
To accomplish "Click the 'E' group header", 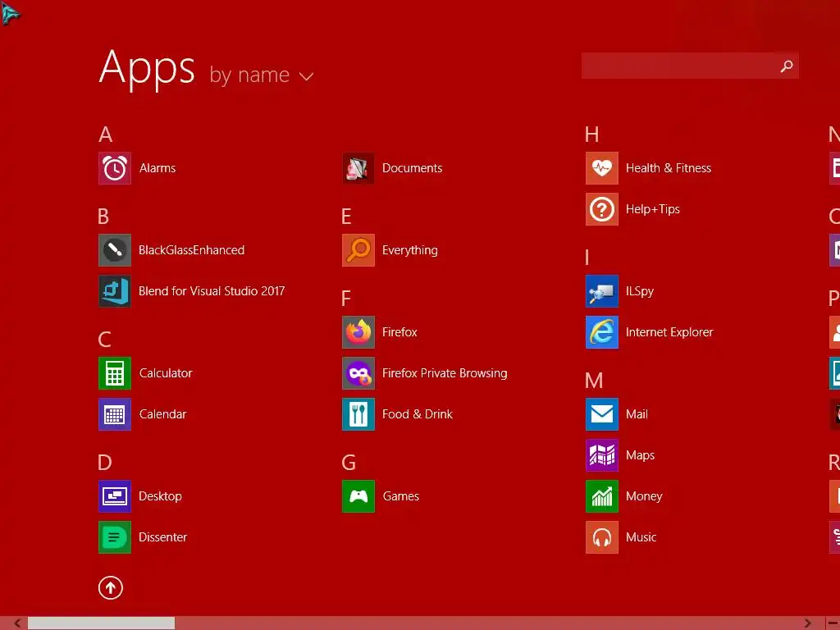I will pyautogui.click(x=346, y=217).
